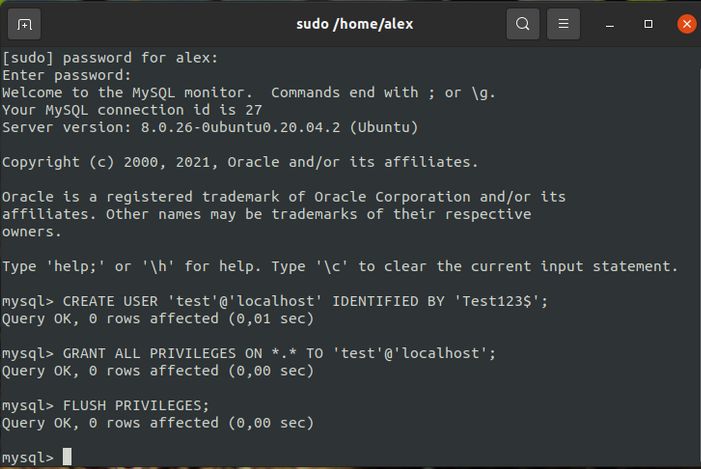Minimize the terminal window

click(x=609, y=24)
